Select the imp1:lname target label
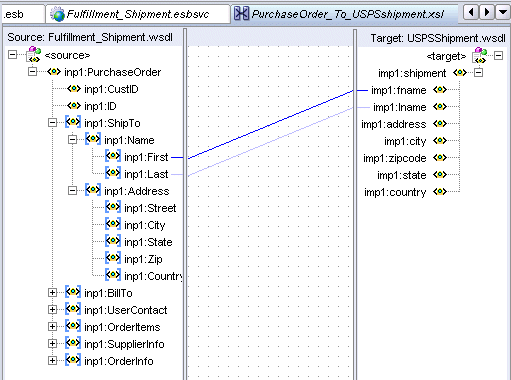511x380 pixels. [400, 107]
